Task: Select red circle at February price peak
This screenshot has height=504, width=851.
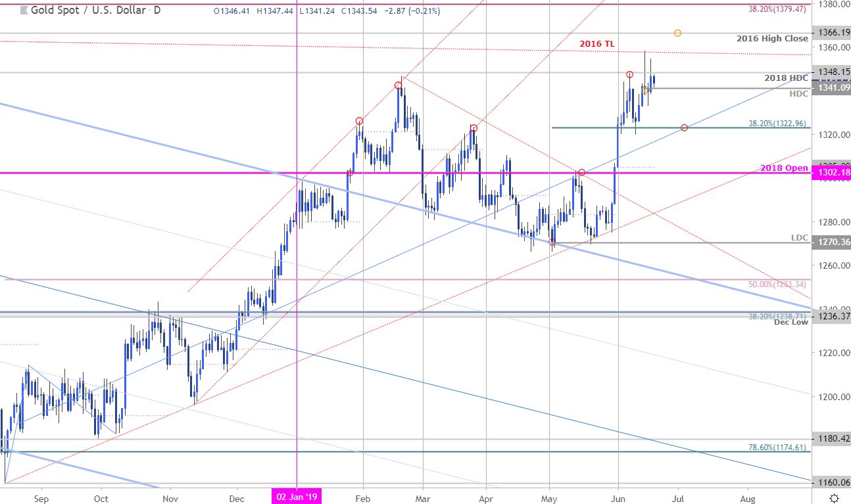Action: pyautogui.click(x=398, y=85)
